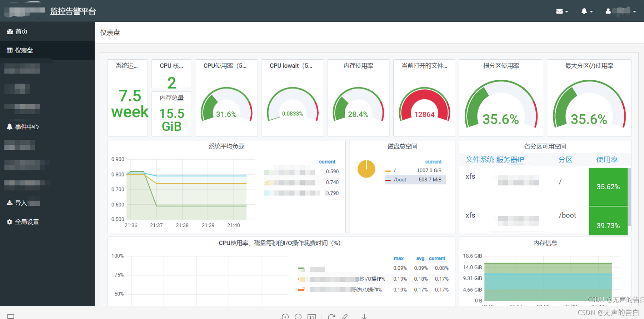Click the 0.740 load value
Screen dimensions: 644x319
tap(332, 182)
